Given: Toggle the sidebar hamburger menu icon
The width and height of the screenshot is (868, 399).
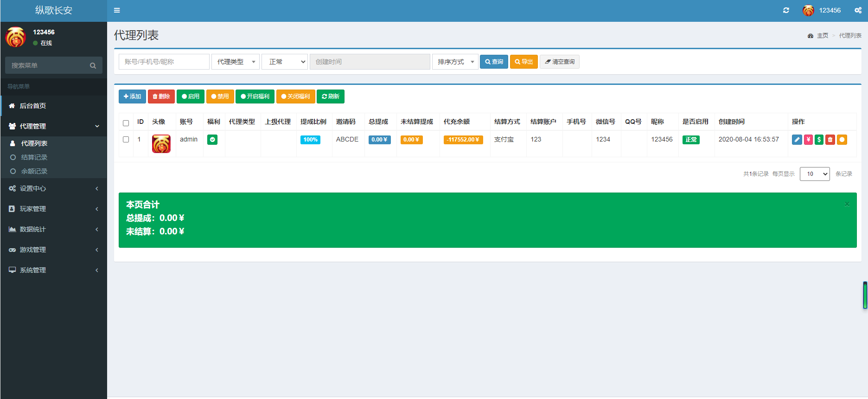Looking at the screenshot, I should point(117,10).
